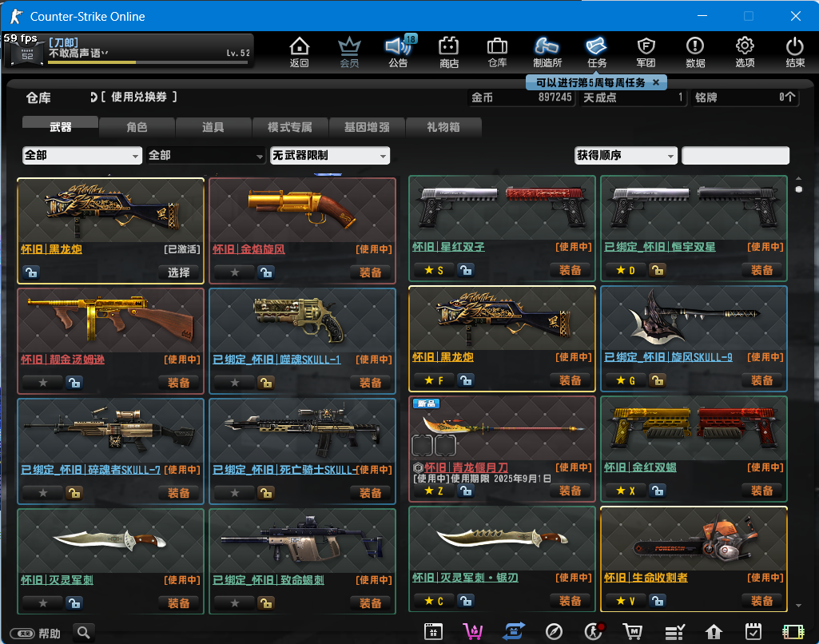The image size is (819, 644).
Task: Open the M shopping cart icon
Action: (633, 632)
